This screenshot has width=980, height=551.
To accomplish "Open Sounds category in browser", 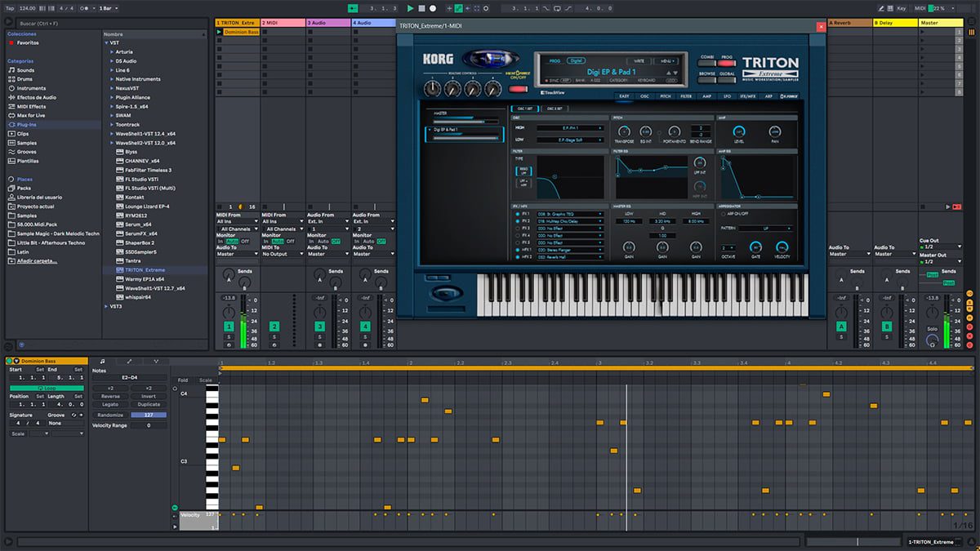I will coord(25,70).
